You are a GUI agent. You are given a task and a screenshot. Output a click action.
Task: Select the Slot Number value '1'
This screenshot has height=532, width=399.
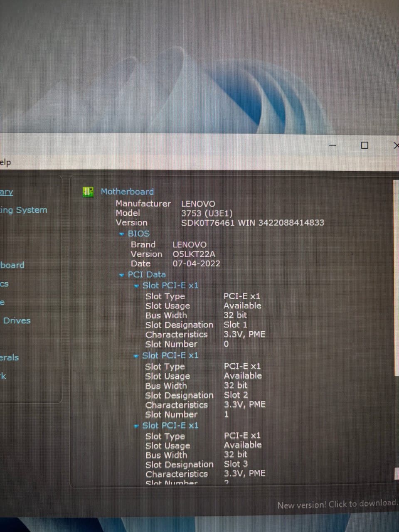[x=227, y=414]
